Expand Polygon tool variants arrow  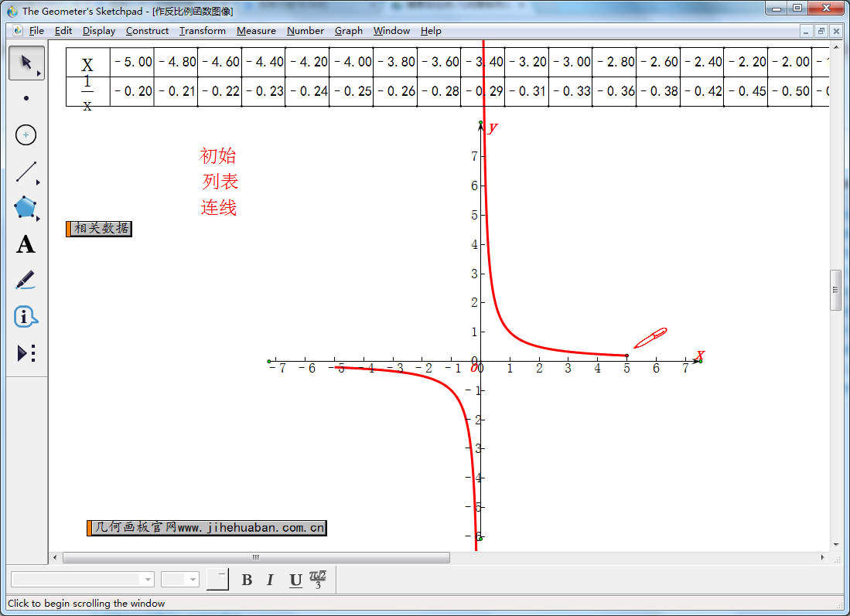39,218
